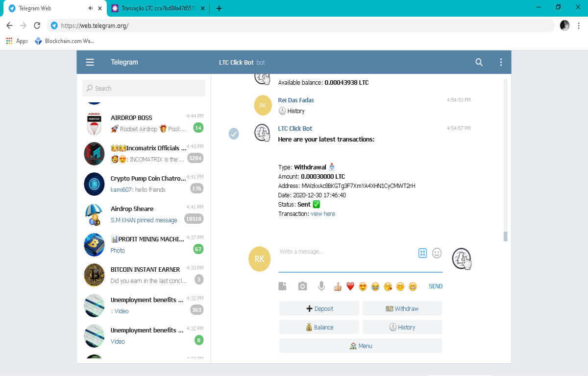The image size is (588, 376).
Task: Open the BITCOIN INSTANT EARNER chat
Action: [144, 275]
